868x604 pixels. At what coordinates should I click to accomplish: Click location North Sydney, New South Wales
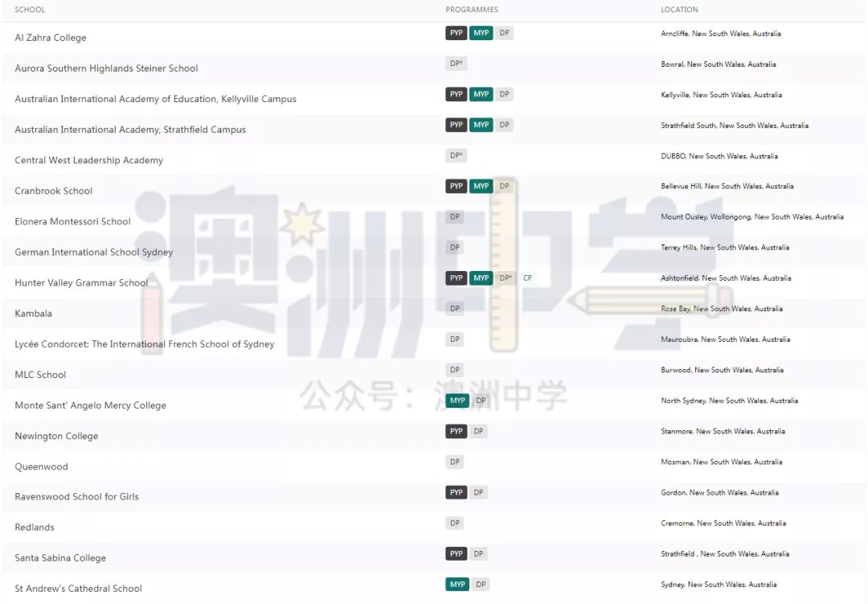[x=729, y=401]
